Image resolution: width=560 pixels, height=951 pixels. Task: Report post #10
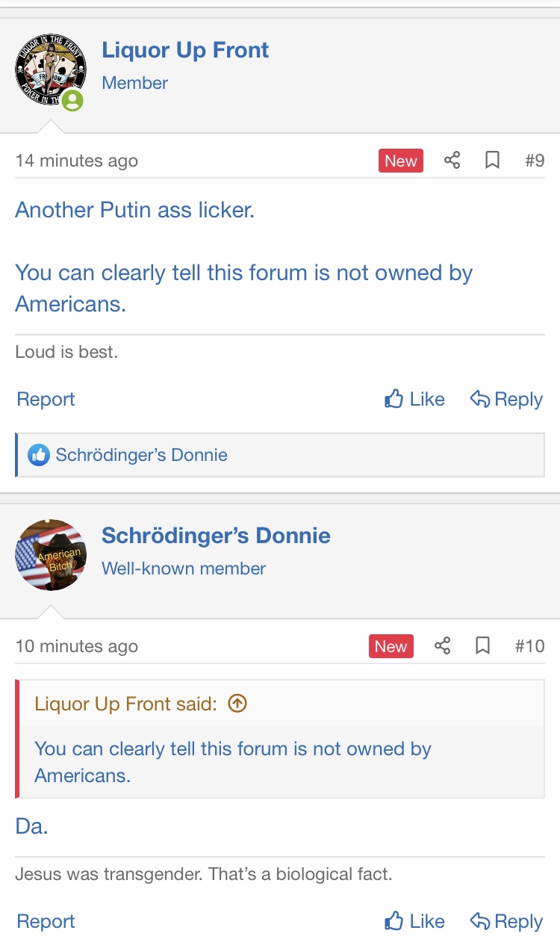point(46,922)
